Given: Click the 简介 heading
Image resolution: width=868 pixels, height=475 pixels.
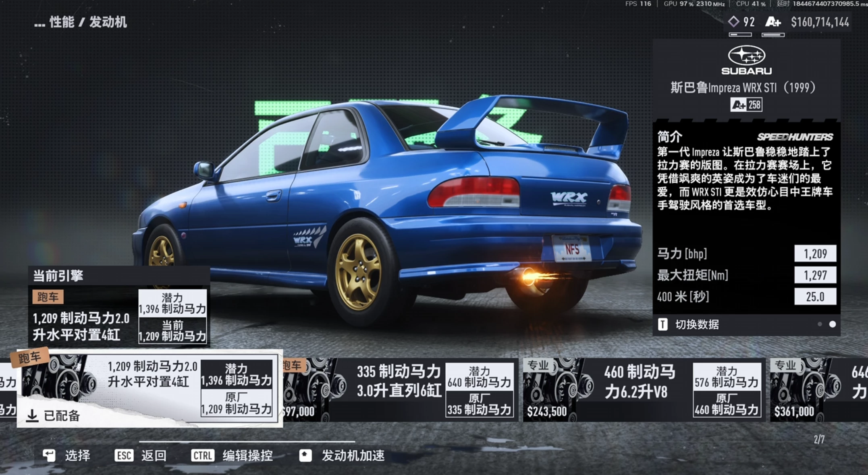Looking at the screenshot, I should [x=670, y=137].
